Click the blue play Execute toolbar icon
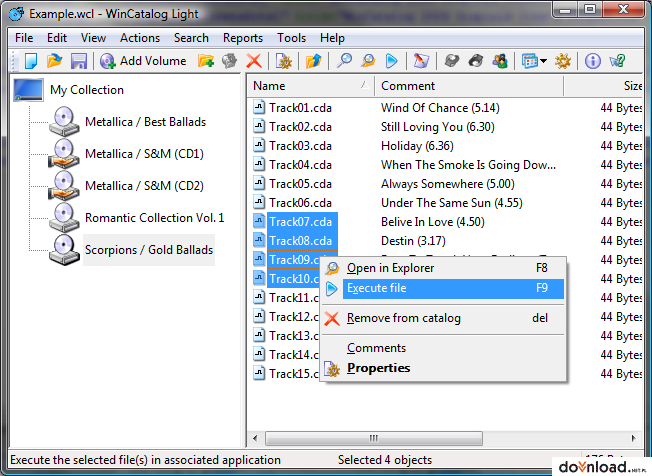Image resolution: width=652 pixels, height=476 pixels. click(x=391, y=61)
